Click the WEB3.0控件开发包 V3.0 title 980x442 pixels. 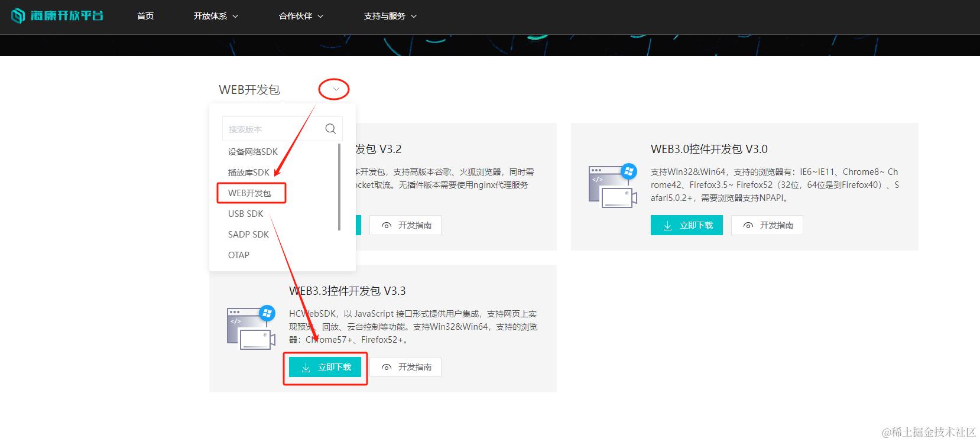pyautogui.click(x=709, y=149)
